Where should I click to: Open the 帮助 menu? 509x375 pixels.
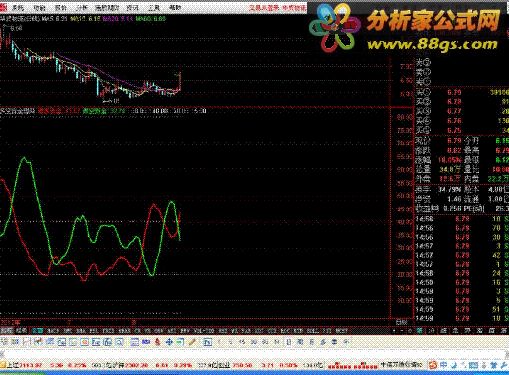point(175,7)
